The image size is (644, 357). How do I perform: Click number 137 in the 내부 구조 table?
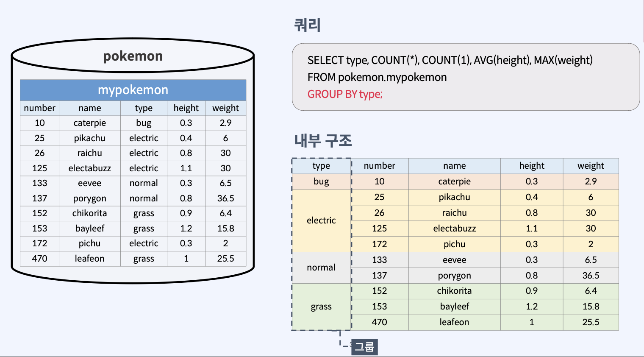click(x=380, y=276)
